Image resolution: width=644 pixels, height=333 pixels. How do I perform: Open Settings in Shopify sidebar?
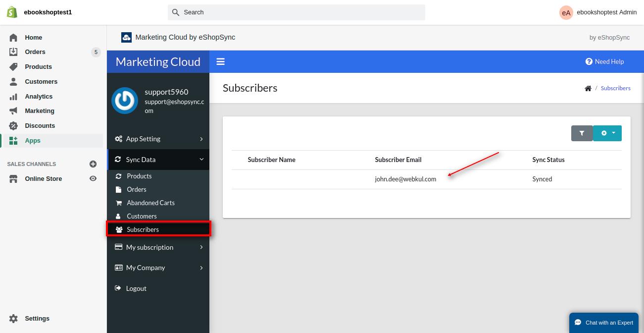(37, 319)
